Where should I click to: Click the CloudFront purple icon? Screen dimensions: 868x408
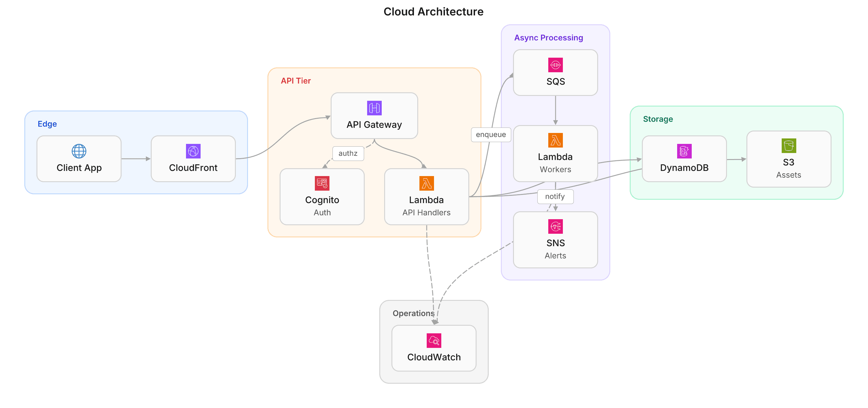pos(193,151)
